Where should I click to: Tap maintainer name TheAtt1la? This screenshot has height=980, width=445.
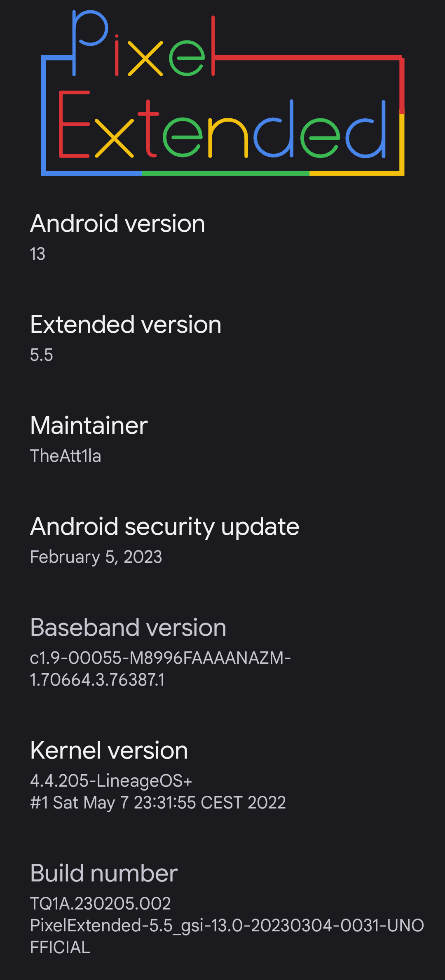click(x=66, y=456)
